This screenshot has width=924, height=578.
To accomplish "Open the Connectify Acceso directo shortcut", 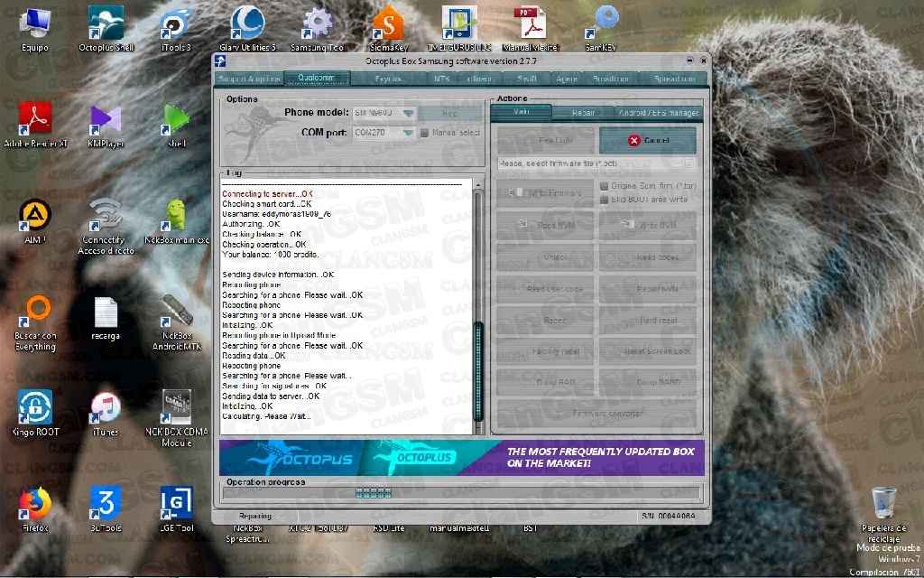I will pyautogui.click(x=106, y=227).
